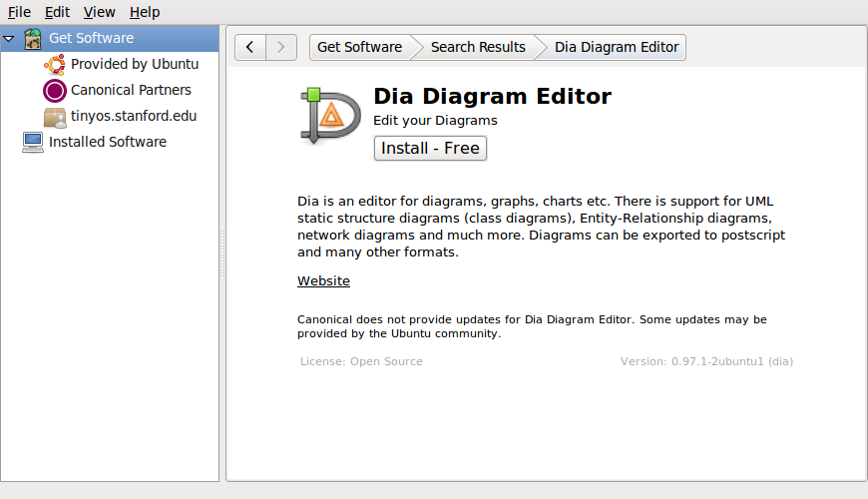
Task: Click the Install - Free button
Action: pyautogui.click(x=430, y=149)
